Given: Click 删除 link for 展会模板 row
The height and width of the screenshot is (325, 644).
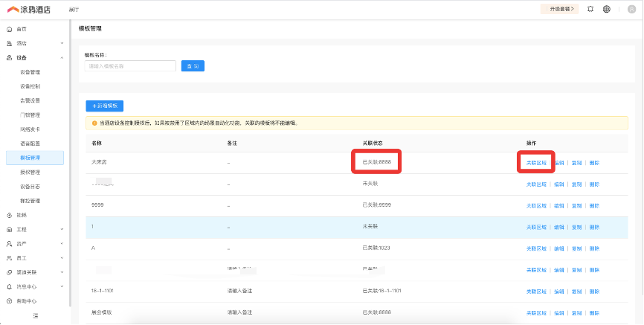Looking at the screenshot, I should [594, 313].
